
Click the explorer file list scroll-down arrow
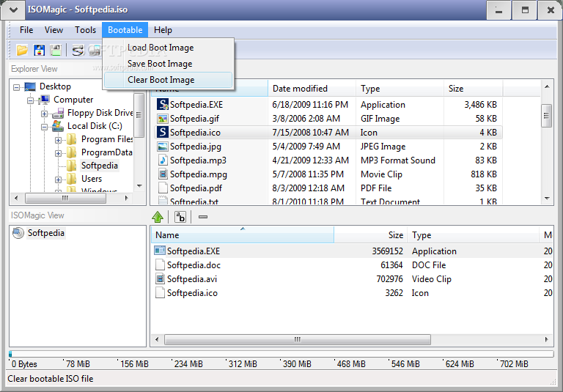pyautogui.click(x=547, y=198)
